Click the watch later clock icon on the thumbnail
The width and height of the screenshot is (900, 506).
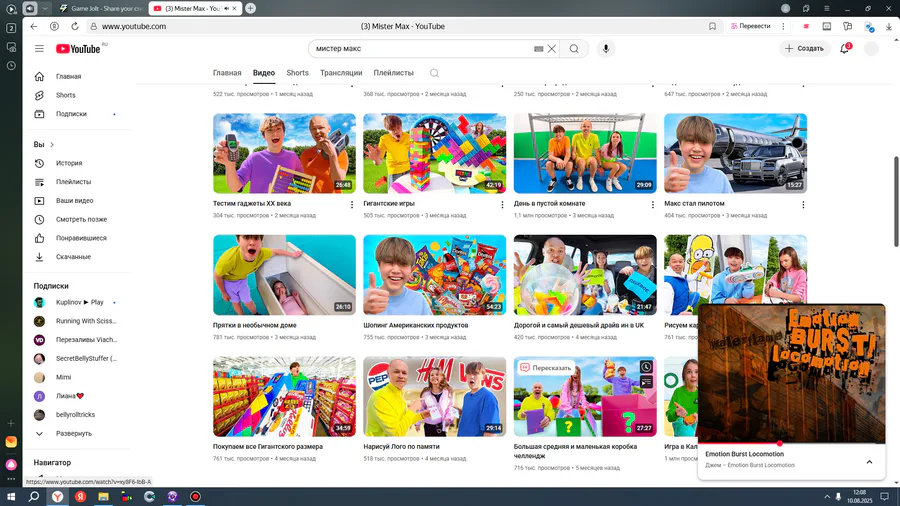[646, 367]
